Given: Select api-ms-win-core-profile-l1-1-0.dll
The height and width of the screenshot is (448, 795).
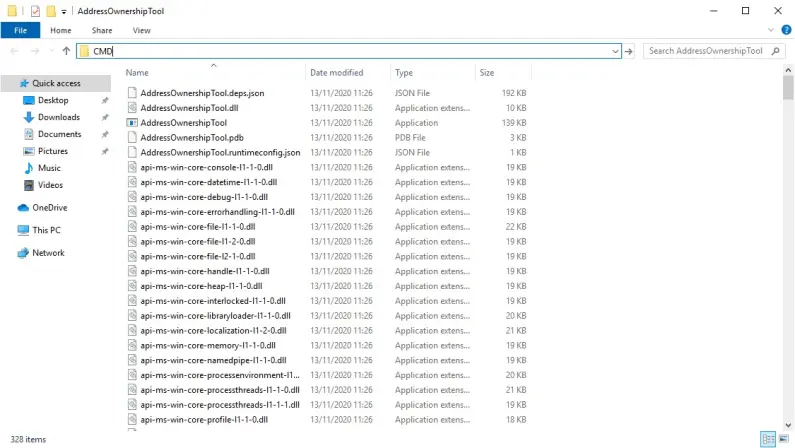Looking at the screenshot, I should point(204,420).
